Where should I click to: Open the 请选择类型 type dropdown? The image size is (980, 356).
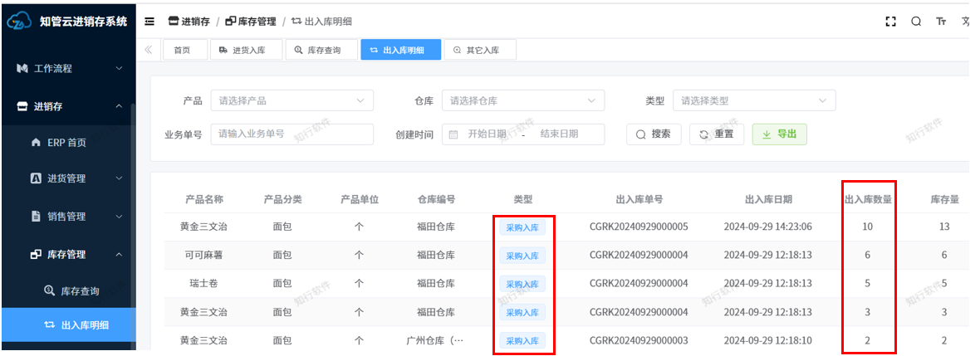tap(753, 100)
